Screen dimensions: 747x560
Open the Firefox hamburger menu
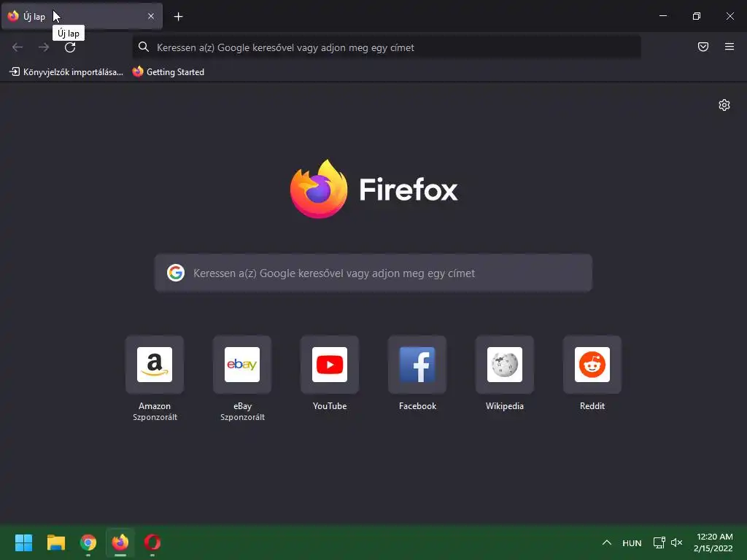[x=729, y=47]
